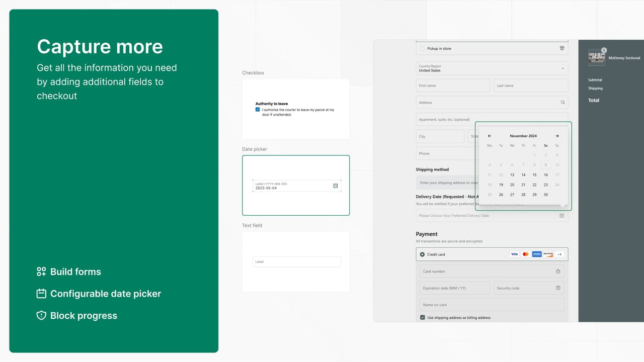Click the City field
The width and height of the screenshot is (644, 362).
440,136
